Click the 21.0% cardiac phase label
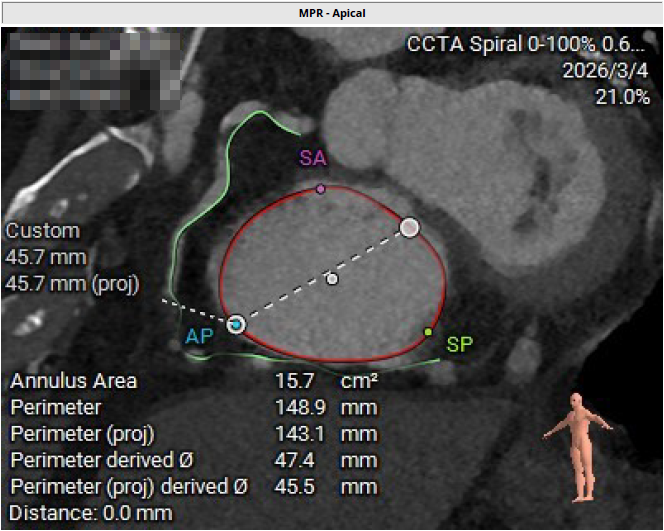Image resolution: width=664 pixels, height=531 pixels. [623, 97]
